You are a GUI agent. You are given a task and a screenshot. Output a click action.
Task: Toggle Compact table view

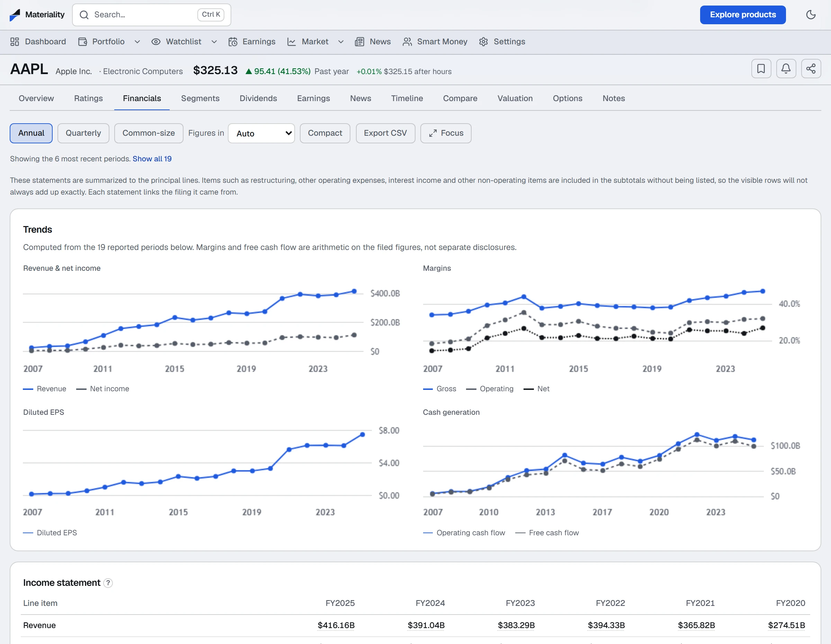pos(325,133)
